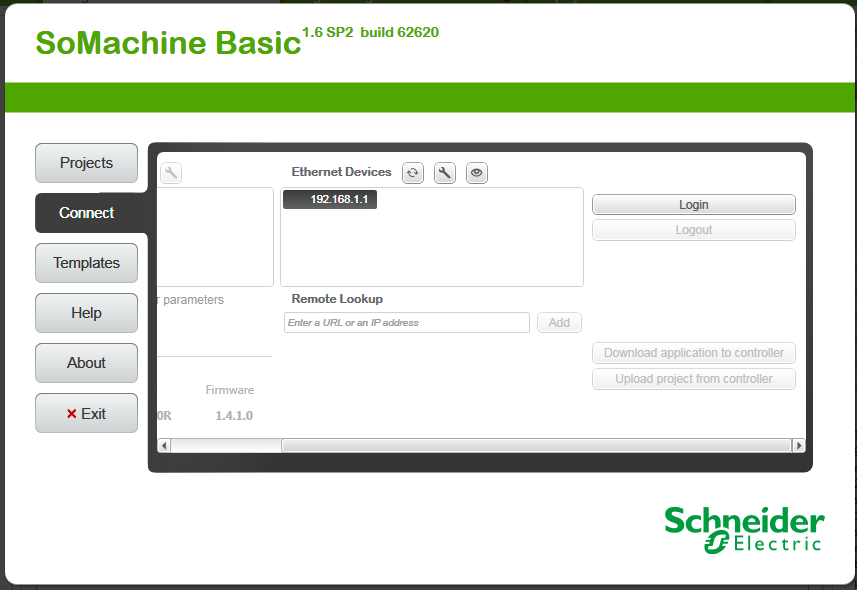The width and height of the screenshot is (857, 590).
Task: Open Ethernet device settings with the wrench icon
Action: [444, 172]
